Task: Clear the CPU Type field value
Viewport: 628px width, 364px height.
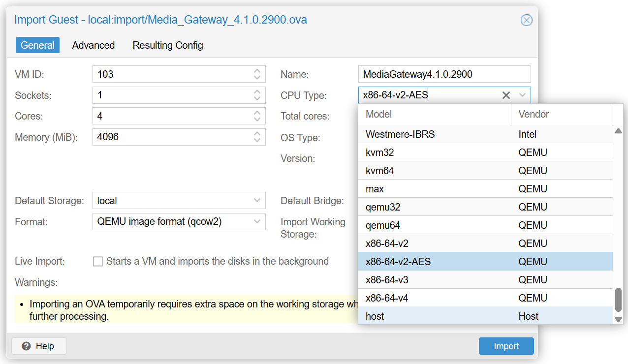Action: tap(506, 95)
